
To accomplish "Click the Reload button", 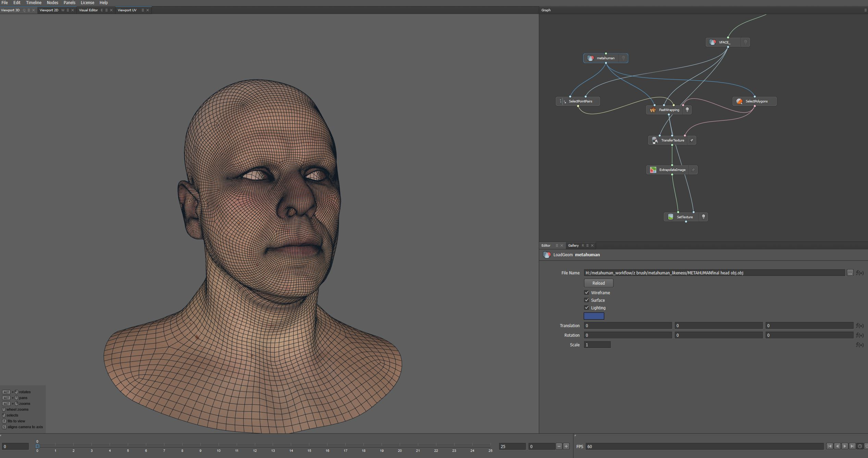I will (598, 283).
